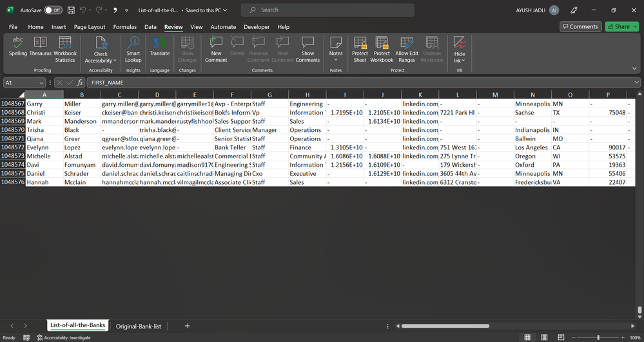Image resolution: width=644 pixels, height=342 pixels.
Task: Select the List-of-all-the-Banks sheet tab
Action: tap(77, 325)
